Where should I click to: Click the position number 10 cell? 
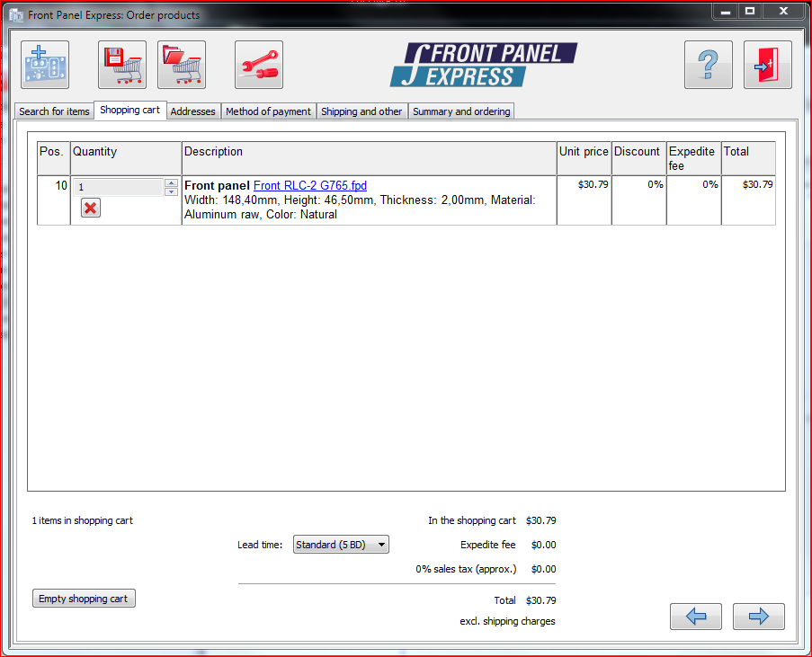(x=54, y=200)
